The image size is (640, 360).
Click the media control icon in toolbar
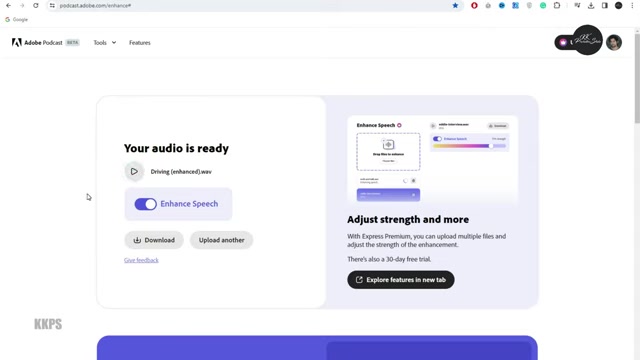[x=577, y=6]
